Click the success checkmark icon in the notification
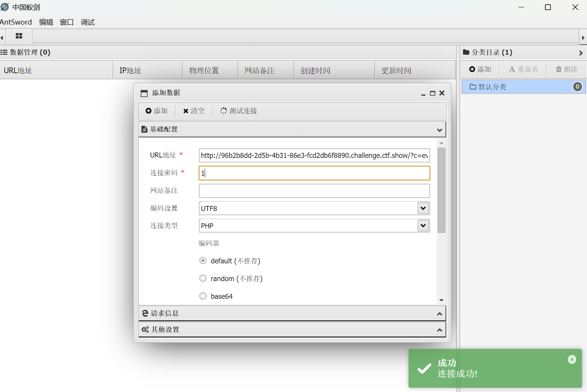587x392 pixels. tap(424, 369)
